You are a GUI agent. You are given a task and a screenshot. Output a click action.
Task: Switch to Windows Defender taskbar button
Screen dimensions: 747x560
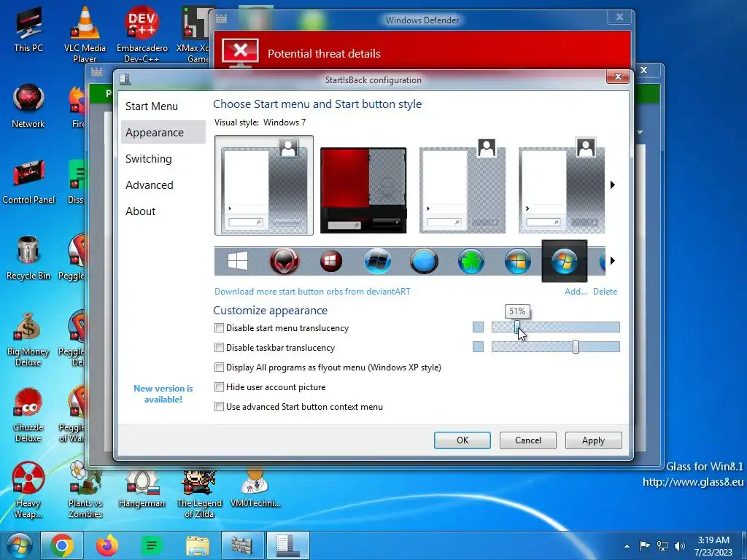pos(242,545)
